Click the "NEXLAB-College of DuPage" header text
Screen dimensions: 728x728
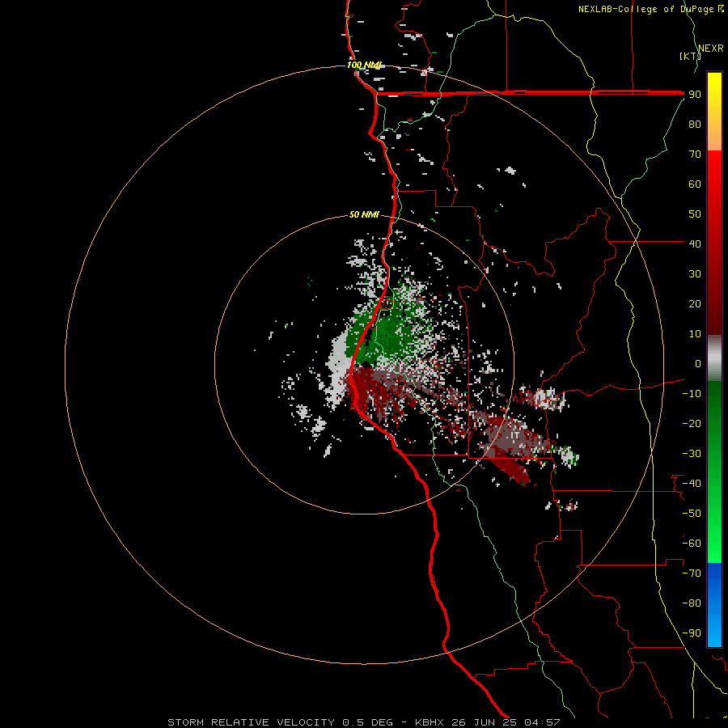(x=645, y=9)
